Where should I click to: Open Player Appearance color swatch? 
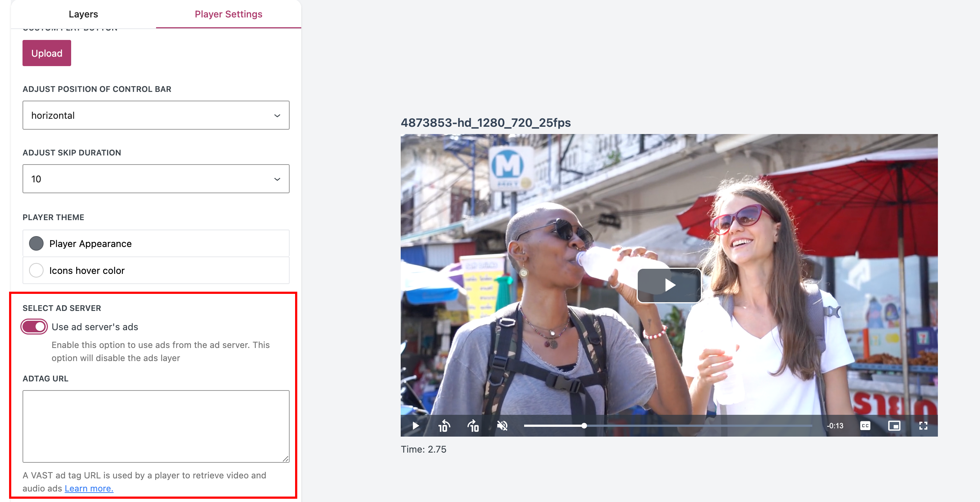(x=37, y=244)
